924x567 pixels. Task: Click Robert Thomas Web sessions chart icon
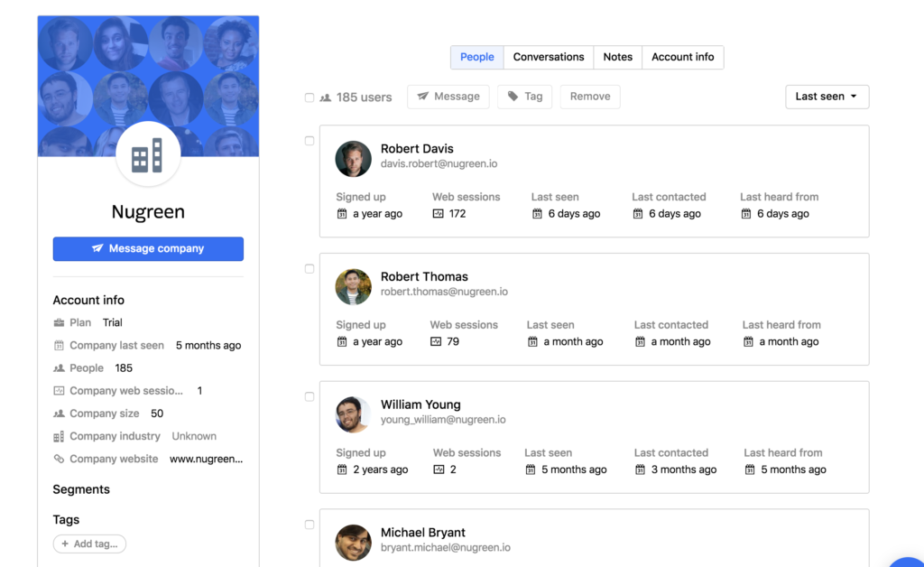coord(436,342)
